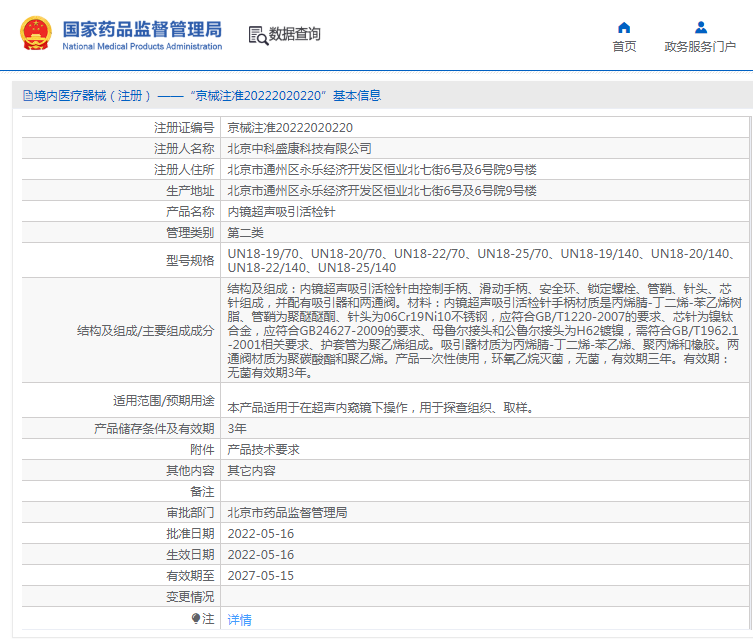The width and height of the screenshot is (753, 639).
Task: Click the 适用范围 intended use value
Action: [380, 408]
